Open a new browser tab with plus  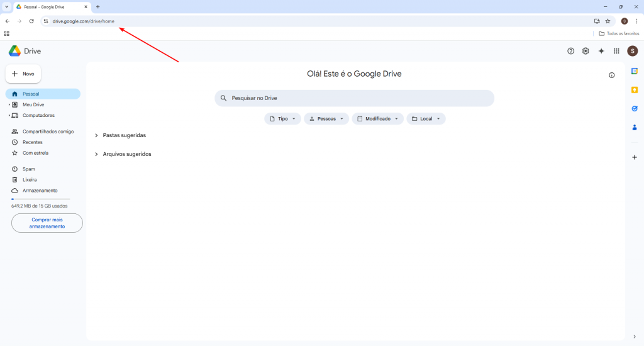pyautogui.click(x=97, y=6)
